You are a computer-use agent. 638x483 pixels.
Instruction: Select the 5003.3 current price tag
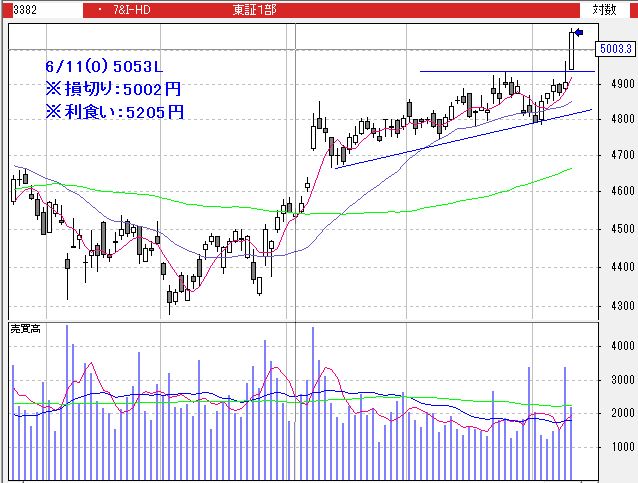point(613,48)
